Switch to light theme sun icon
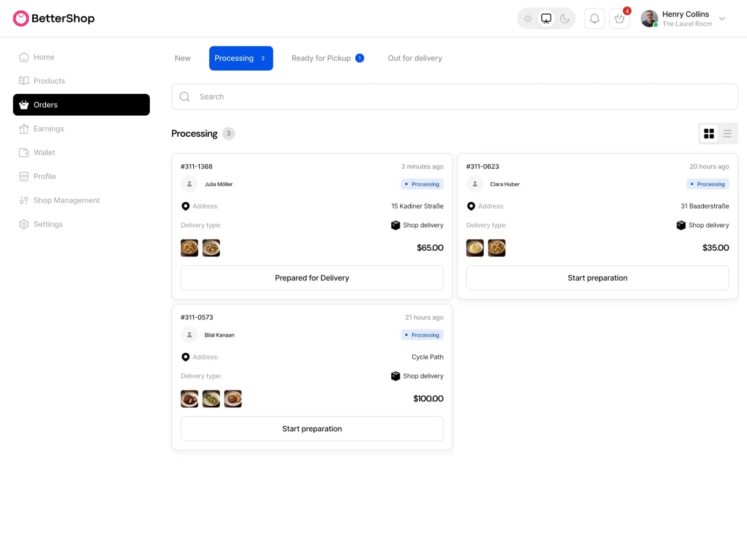 (528, 19)
